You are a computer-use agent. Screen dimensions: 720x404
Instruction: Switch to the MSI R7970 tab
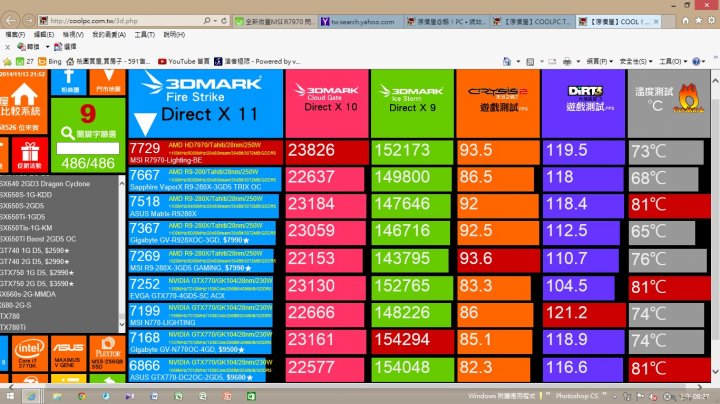click(275, 21)
